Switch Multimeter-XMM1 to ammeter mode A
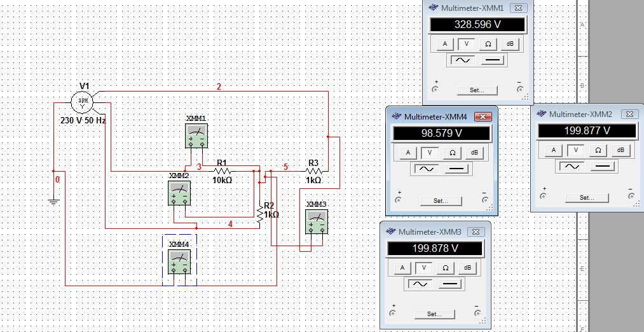This screenshot has width=644, height=332. (x=445, y=44)
